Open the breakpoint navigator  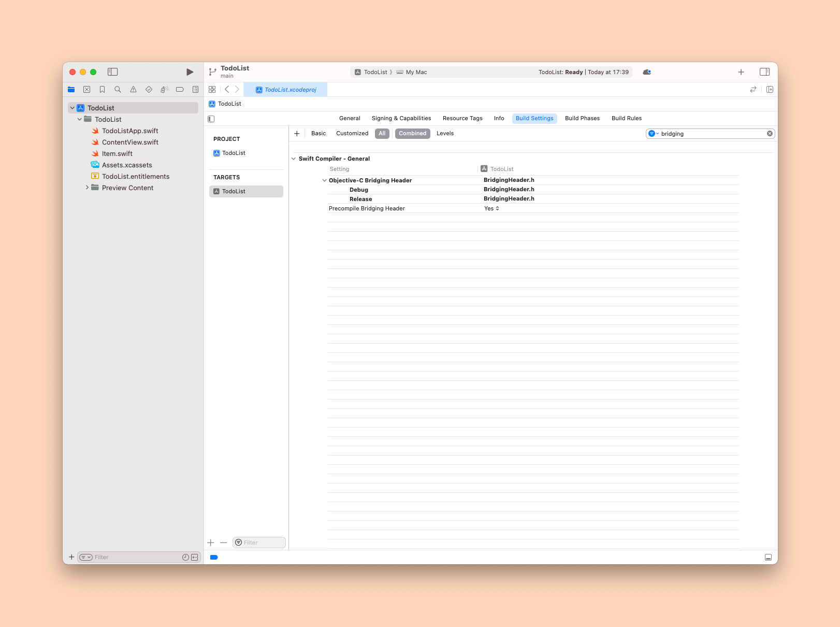(x=180, y=90)
